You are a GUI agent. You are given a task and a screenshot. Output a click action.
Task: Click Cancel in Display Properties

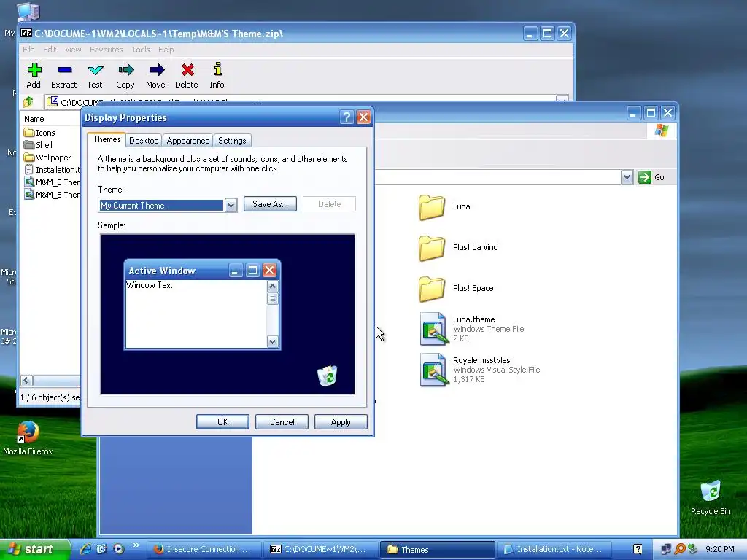pyautogui.click(x=282, y=422)
